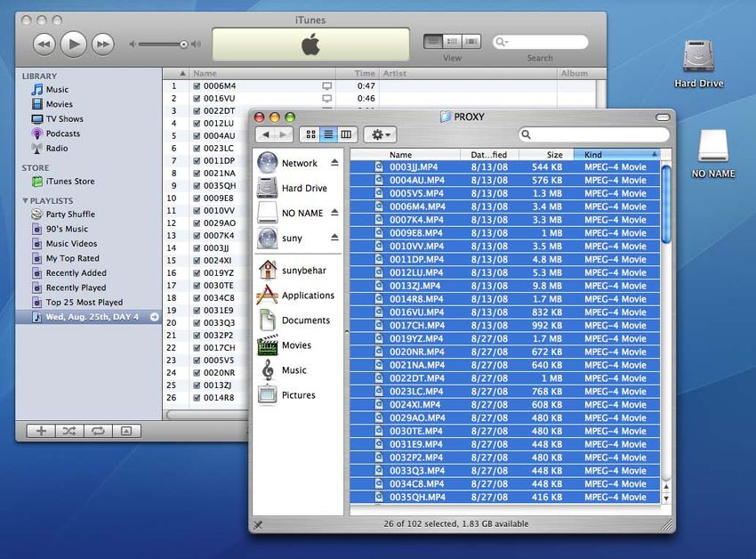Click the Finder search field
The width and height of the screenshot is (756, 559).
point(594,134)
